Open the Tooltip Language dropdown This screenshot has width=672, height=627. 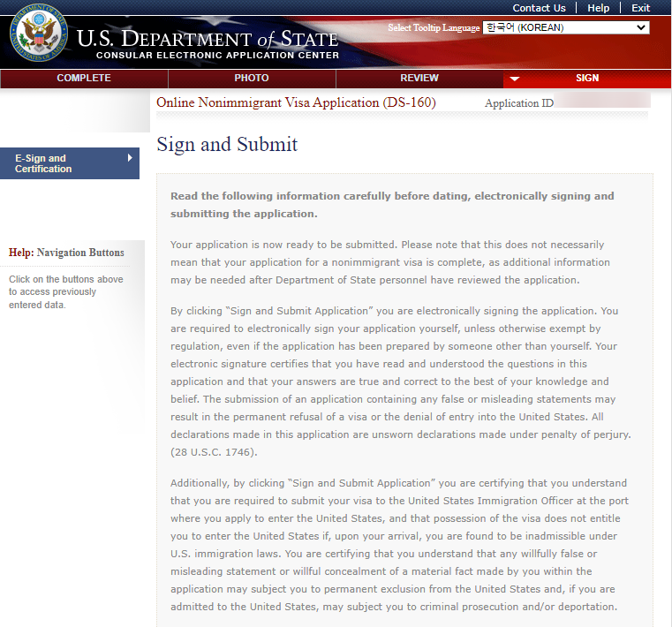tap(566, 27)
